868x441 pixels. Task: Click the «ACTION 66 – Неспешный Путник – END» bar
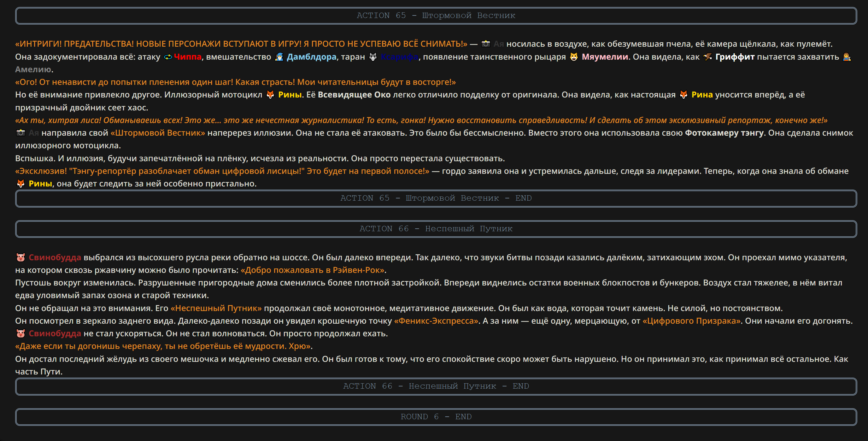(x=436, y=386)
